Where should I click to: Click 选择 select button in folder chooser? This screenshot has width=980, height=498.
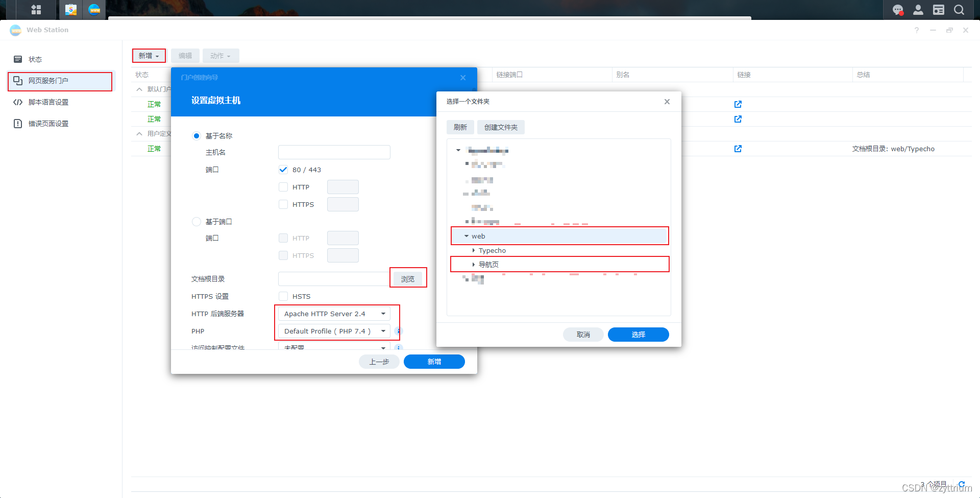(639, 335)
